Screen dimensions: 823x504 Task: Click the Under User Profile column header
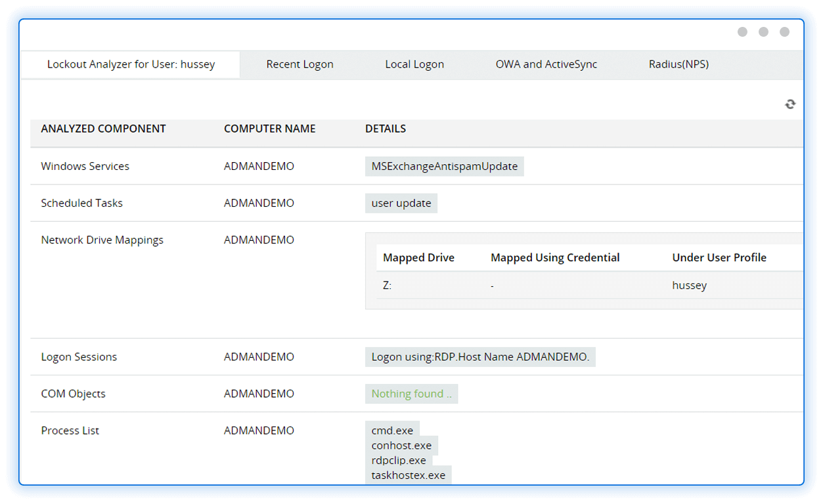[x=719, y=257]
